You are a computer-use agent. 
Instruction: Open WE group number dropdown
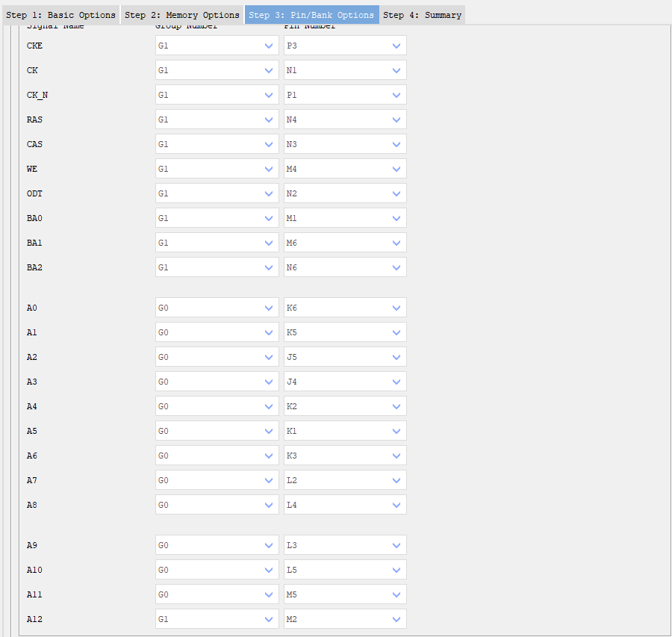(217, 169)
